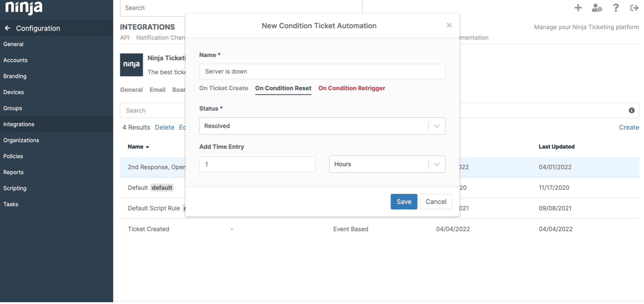The image size is (644, 304).
Task: Click the Ninja Ticketing logo thumbnail
Action: (x=132, y=65)
